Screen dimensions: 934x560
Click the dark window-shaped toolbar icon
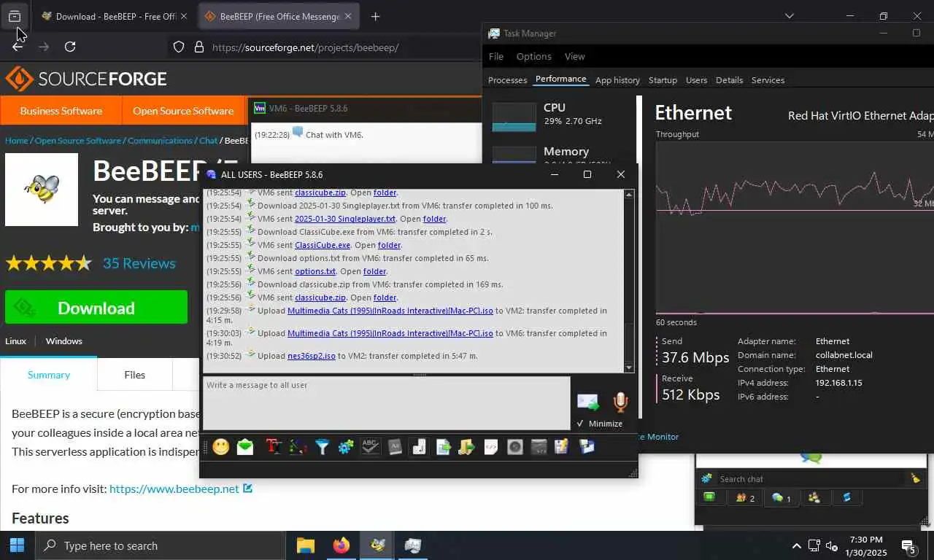[x=539, y=447]
